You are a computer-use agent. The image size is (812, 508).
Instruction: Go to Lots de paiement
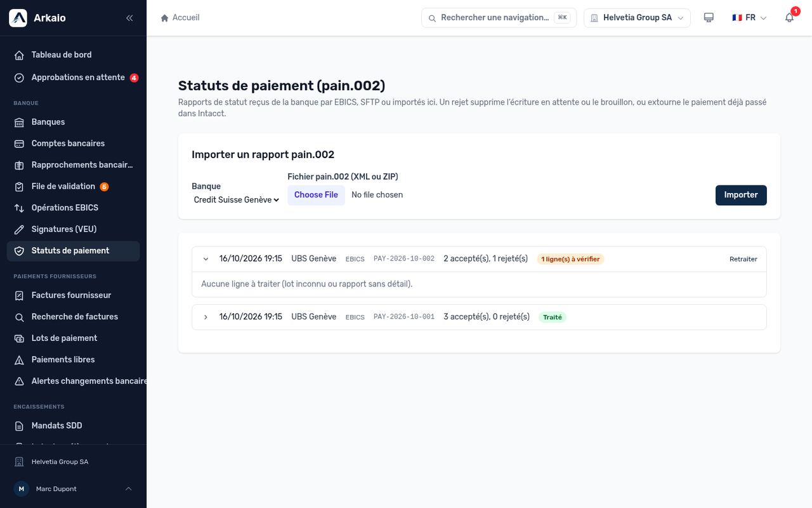[73, 338]
